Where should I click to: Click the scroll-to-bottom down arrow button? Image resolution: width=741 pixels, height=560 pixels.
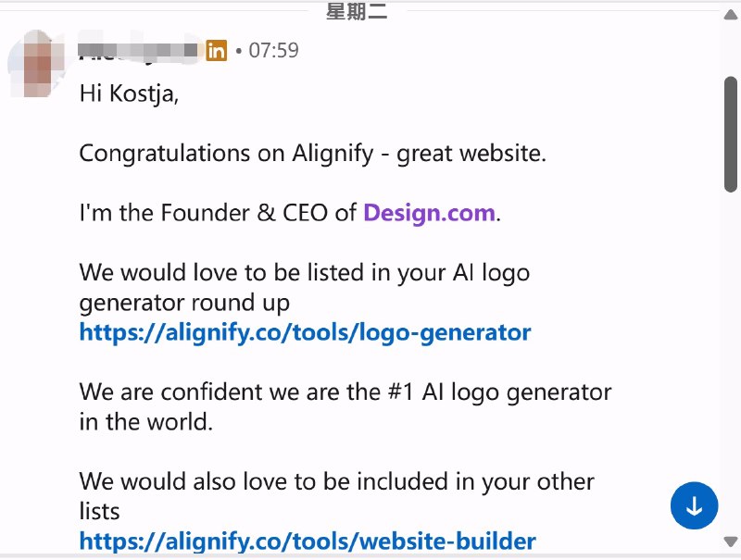(694, 506)
